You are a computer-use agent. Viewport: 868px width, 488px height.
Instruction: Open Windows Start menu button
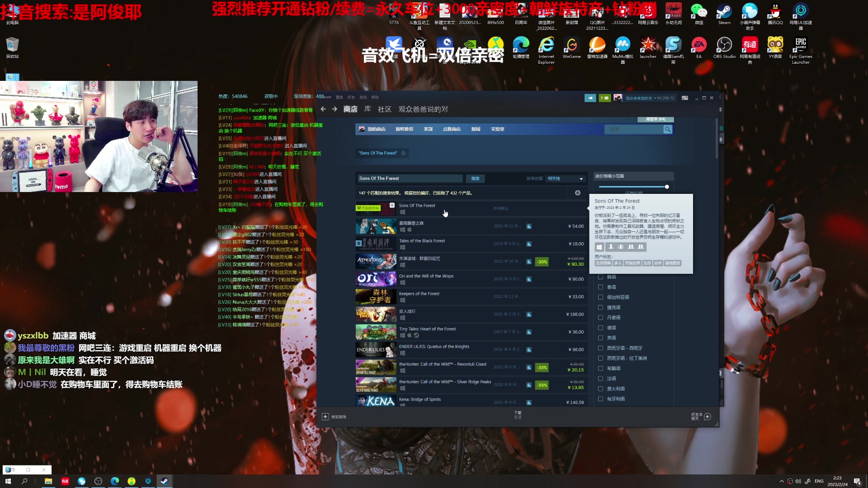8,481
